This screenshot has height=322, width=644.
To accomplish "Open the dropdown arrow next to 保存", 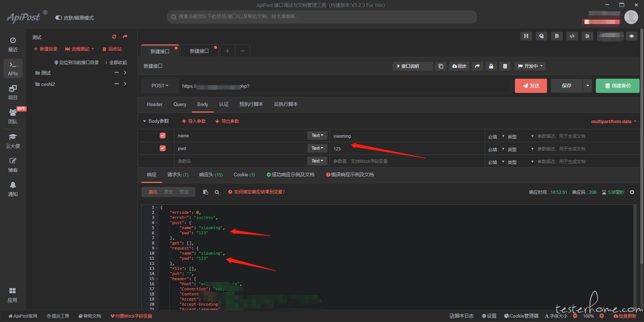I will coord(587,86).
